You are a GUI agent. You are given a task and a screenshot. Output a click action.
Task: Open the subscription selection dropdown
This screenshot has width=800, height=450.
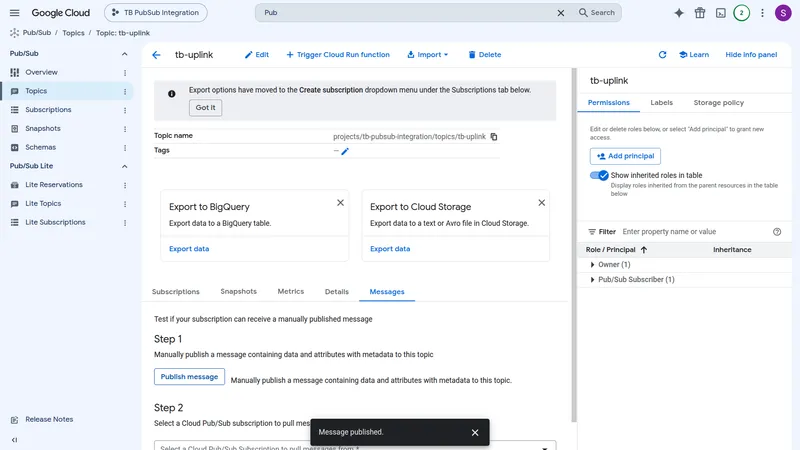(x=355, y=445)
